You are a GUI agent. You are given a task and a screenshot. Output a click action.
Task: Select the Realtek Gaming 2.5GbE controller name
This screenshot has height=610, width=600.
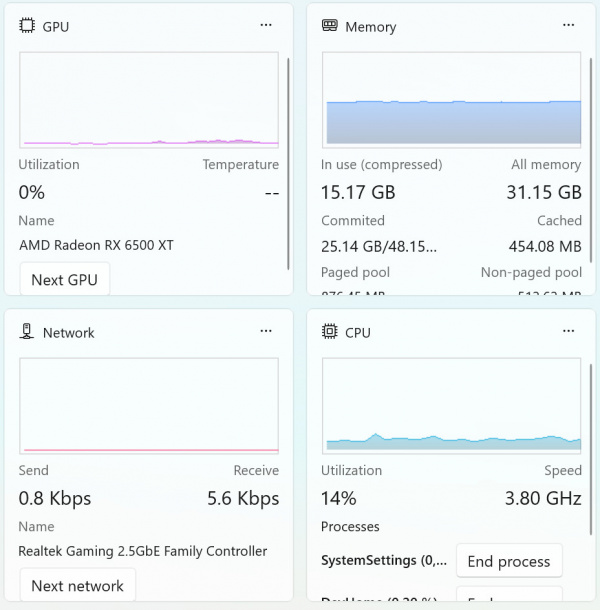click(x=143, y=551)
